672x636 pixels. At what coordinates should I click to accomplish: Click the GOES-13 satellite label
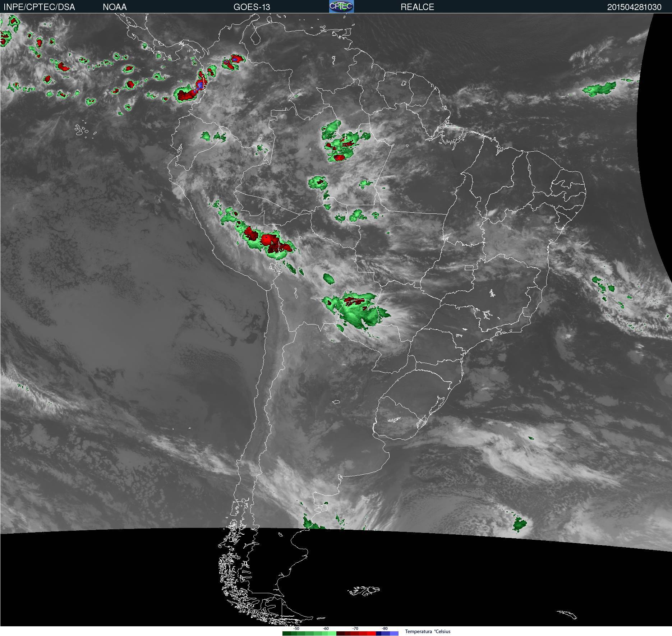click(x=252, y=7)
